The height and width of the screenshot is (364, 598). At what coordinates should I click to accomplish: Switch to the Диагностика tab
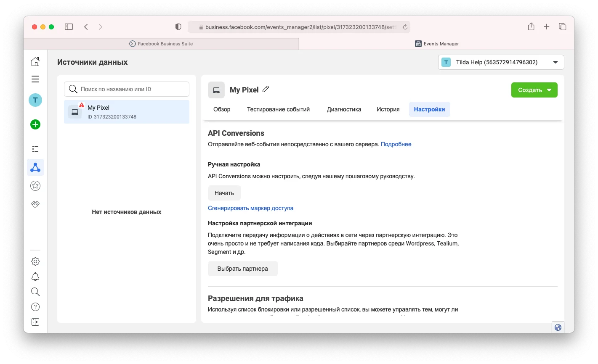[x=344, y=109]
